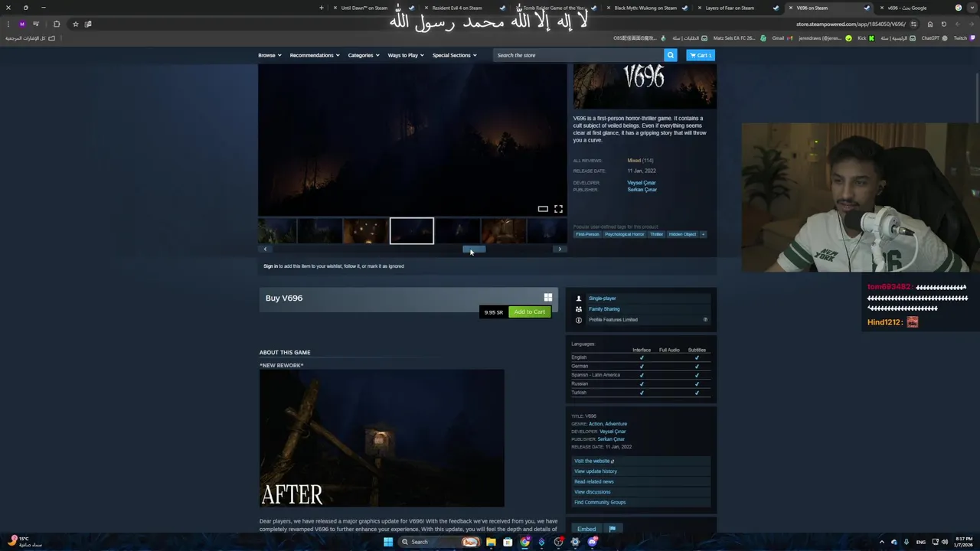980x551 pixels.
Task: Open File Explorer from the taskbar
Action: [x=491, y=542]
